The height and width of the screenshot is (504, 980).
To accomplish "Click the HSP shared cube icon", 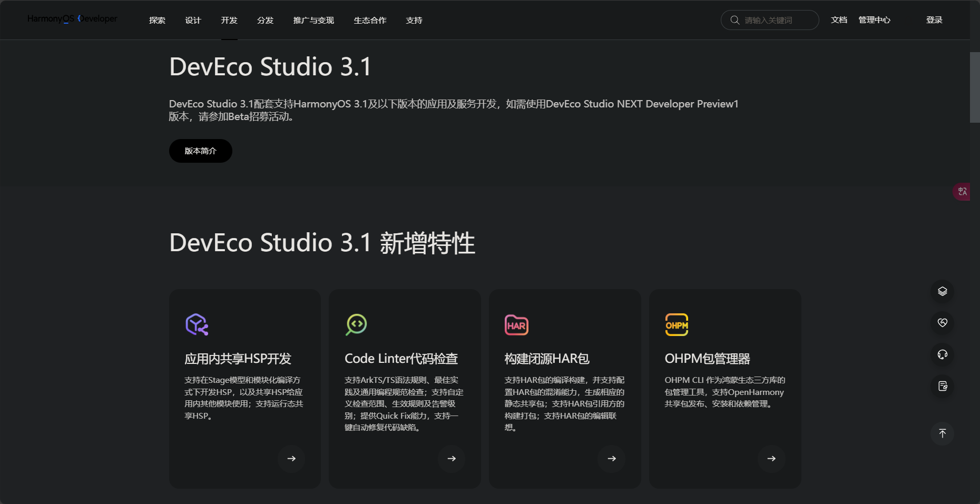I will (197, 324).
